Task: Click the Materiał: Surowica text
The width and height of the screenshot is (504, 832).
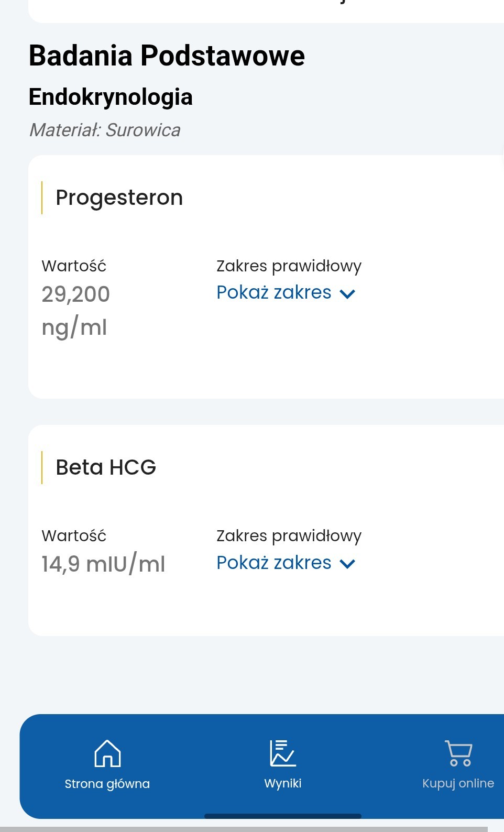Action: point(105,130)
